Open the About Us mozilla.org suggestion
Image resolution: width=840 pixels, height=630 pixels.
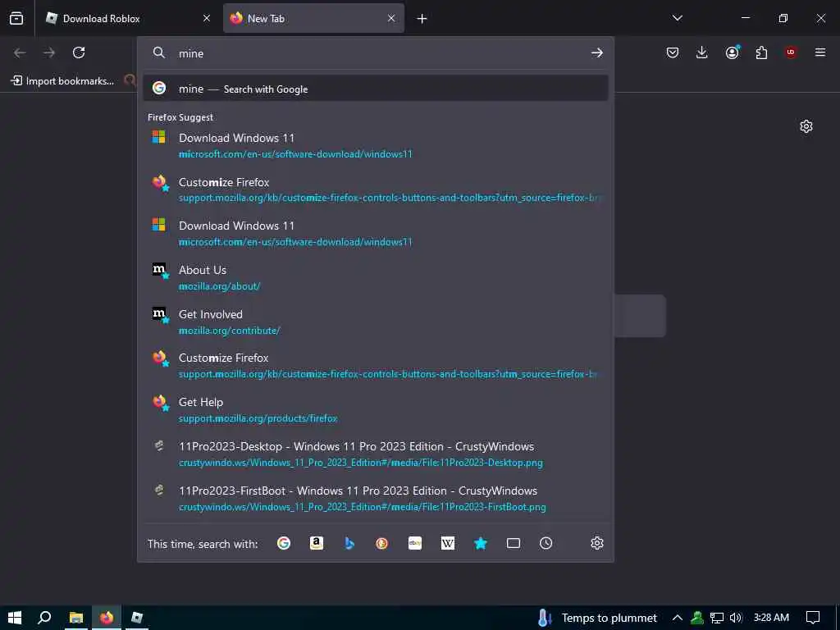pyautogui.click(x=376, y=277)
